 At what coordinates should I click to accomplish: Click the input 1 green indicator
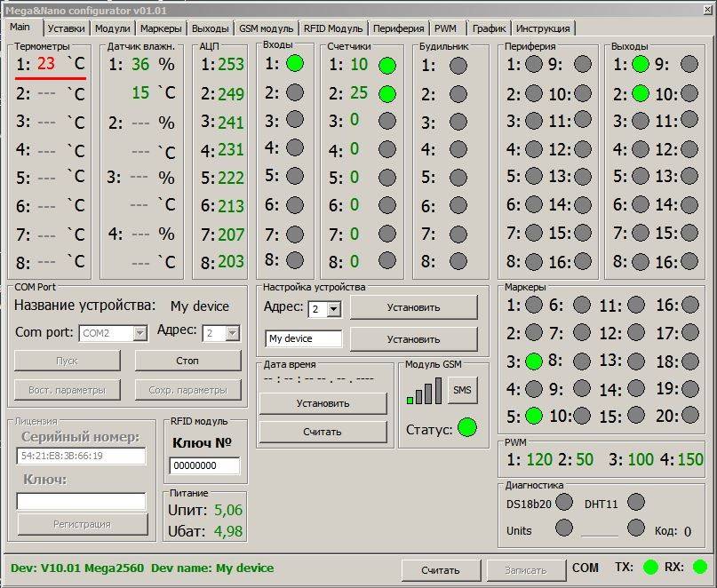(x=295, y=63)
